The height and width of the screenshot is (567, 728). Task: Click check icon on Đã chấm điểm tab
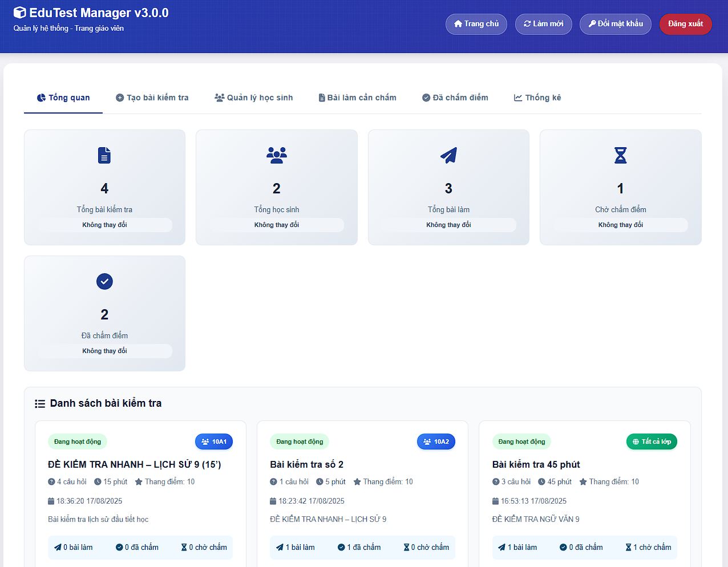pyautogui.click(x=426, y=98)
